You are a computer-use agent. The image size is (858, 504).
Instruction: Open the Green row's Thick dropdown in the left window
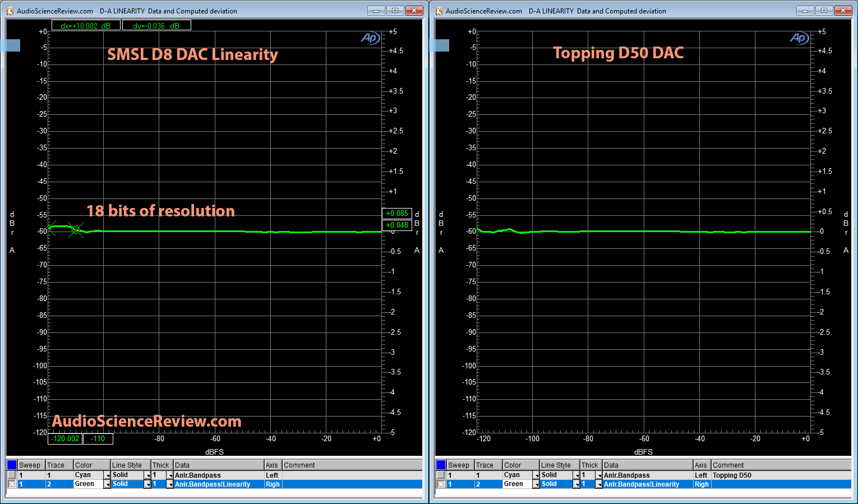pyautogui.click(x=170, y=484)
